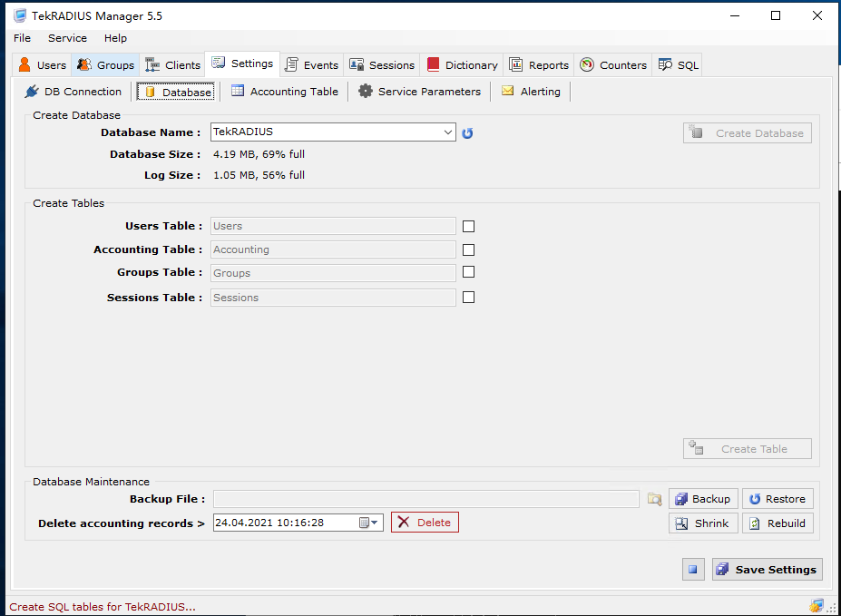Click the status bar service icon
The image size is (841, 616).
(817, 606)
